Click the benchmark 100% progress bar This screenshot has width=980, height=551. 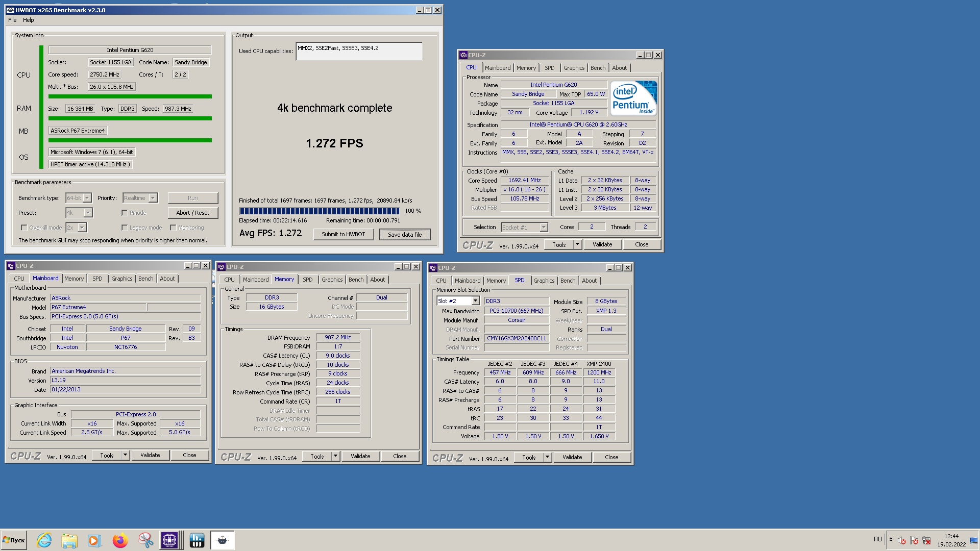pos(320,211)
